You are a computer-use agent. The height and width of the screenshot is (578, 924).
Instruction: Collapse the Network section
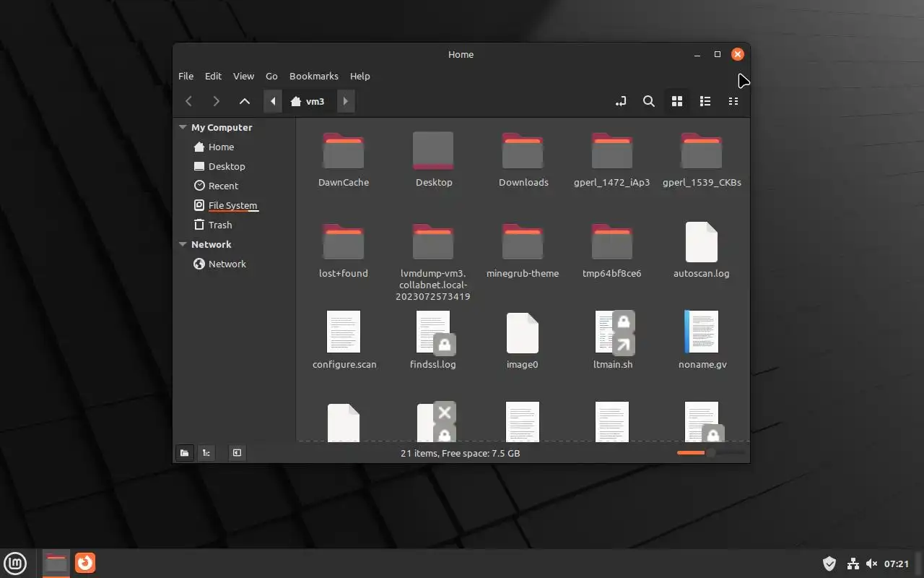click(183, 244)
